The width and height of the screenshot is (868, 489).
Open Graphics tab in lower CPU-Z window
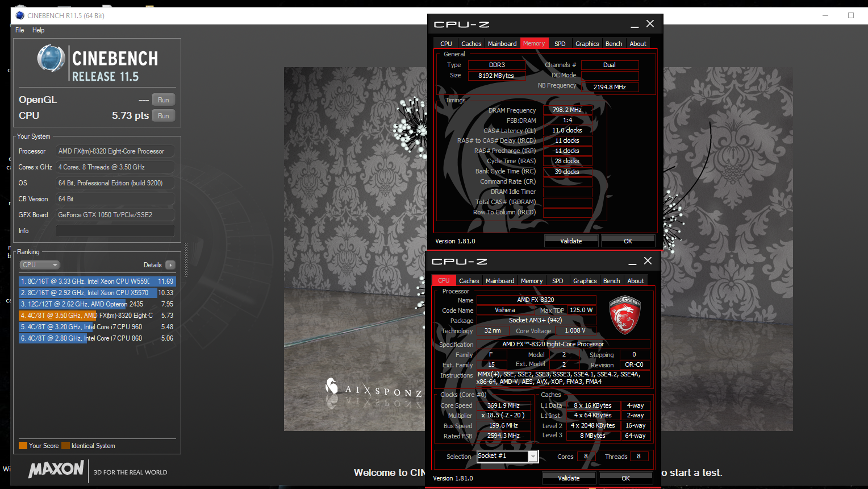[x=585, y=281]
